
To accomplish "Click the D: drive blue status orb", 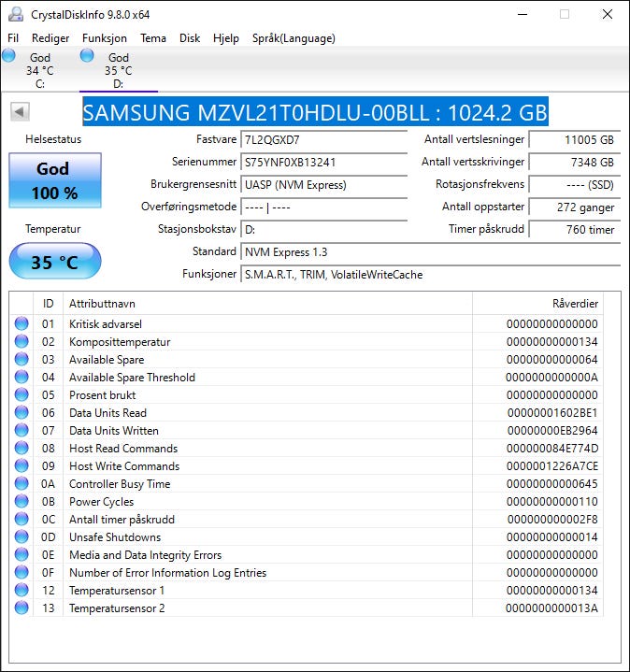I will point(87,55).
